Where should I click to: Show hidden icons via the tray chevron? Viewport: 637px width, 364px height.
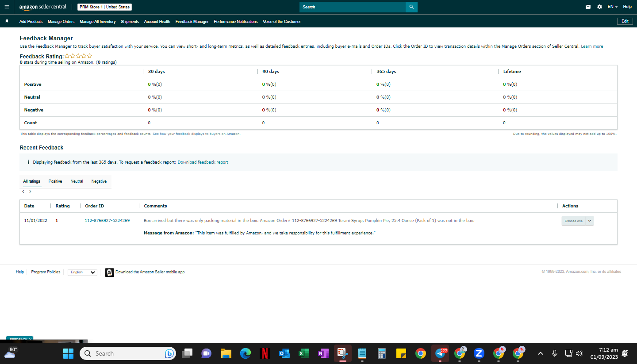[540, 353]
